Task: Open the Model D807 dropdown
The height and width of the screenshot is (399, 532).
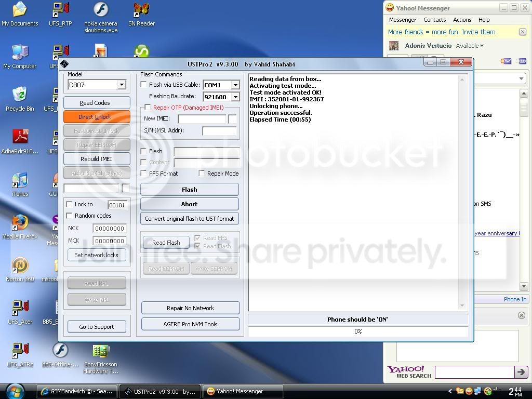Action: (x=122, y=85)
